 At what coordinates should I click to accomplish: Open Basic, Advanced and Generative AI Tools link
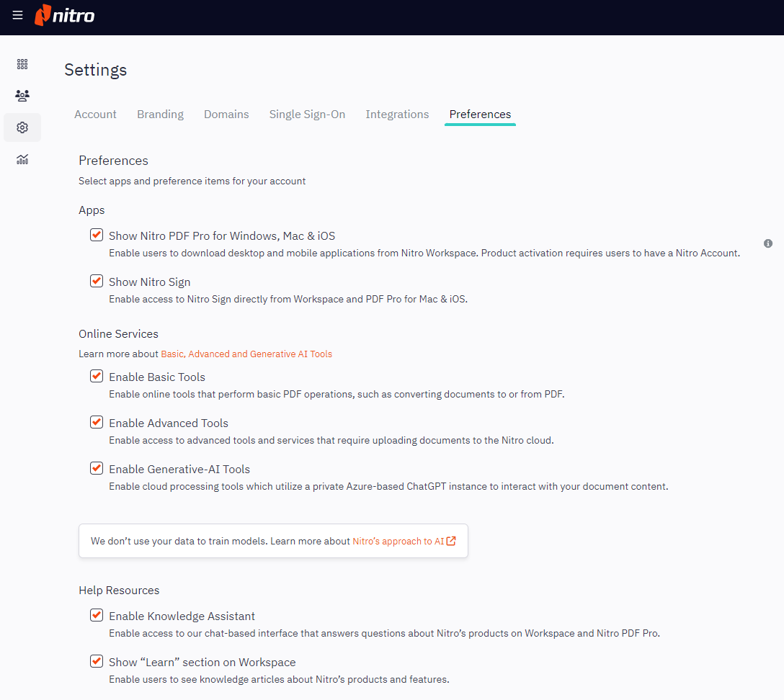246,354
